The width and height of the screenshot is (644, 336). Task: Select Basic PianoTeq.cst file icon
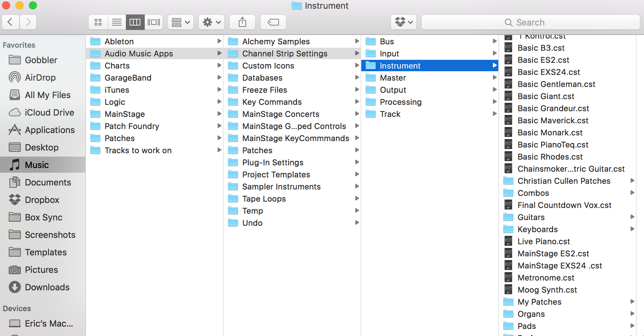pyautogui.click(x=508, y=144)
